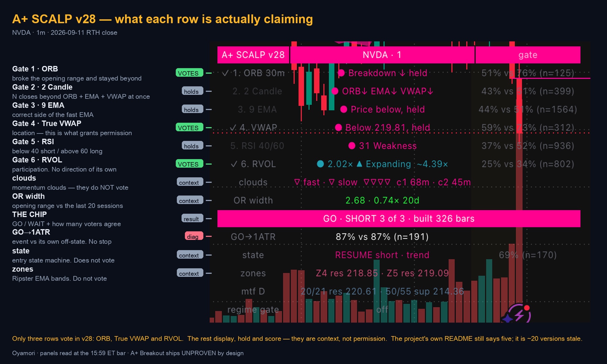
Task: Click the purple lightning bolt icon
Action: (519, 314)
